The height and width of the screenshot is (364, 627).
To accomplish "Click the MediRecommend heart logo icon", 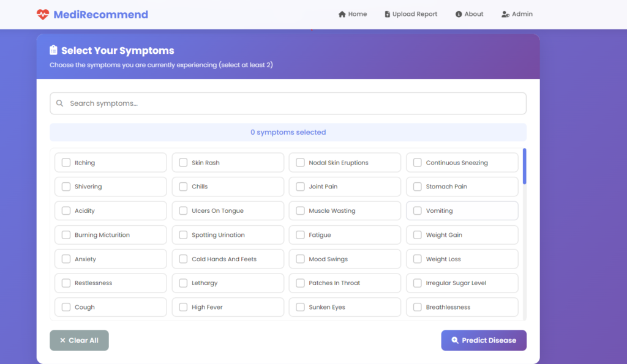I will coord(42,14).
